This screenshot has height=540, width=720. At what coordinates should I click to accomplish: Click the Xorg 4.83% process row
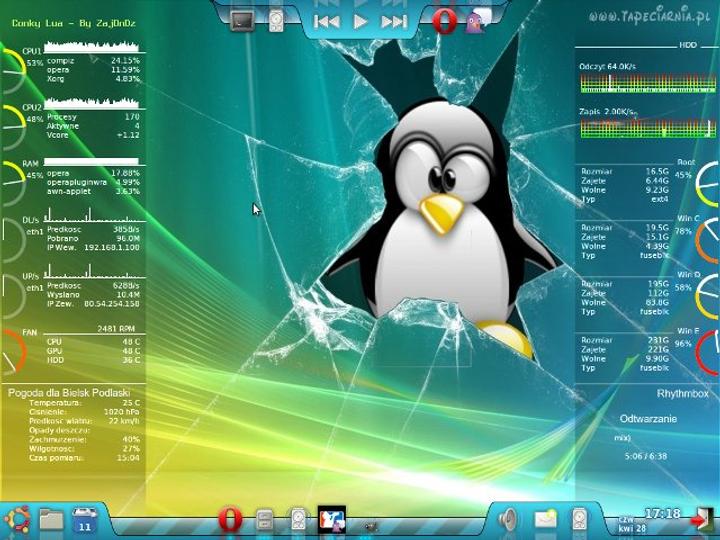coord(93,79)
